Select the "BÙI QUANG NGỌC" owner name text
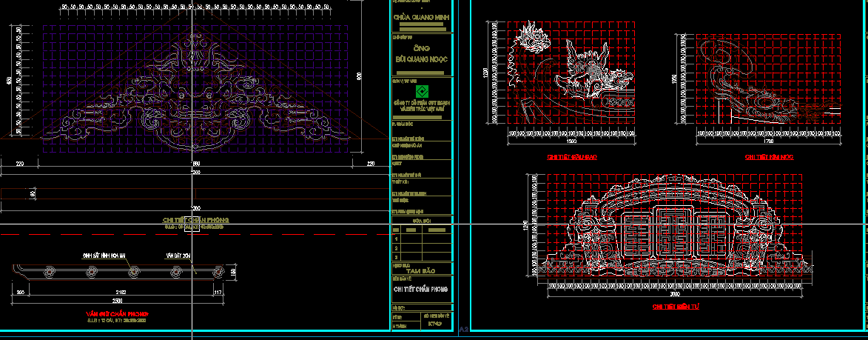 (x=421, y=59)
